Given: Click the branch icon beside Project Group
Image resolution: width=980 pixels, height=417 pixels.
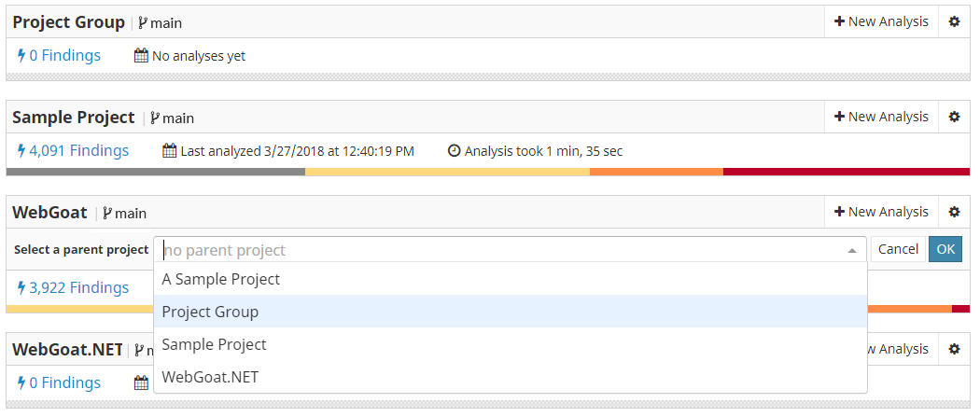Looking at the screenshot, I should click(143, 23).
